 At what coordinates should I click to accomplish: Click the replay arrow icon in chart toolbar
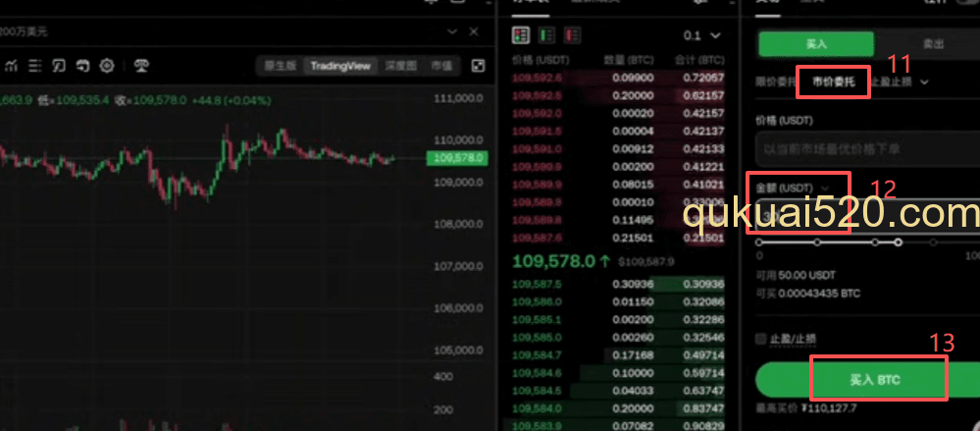(82, 65)
